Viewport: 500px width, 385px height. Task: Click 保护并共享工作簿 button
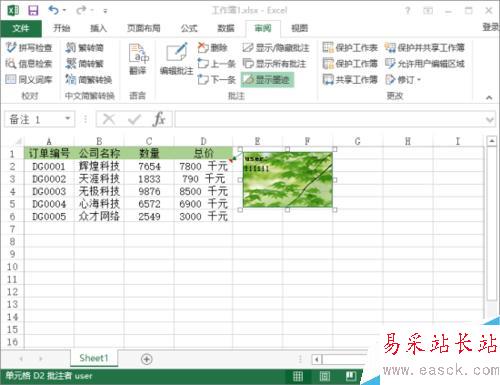[x=425, y=48]
